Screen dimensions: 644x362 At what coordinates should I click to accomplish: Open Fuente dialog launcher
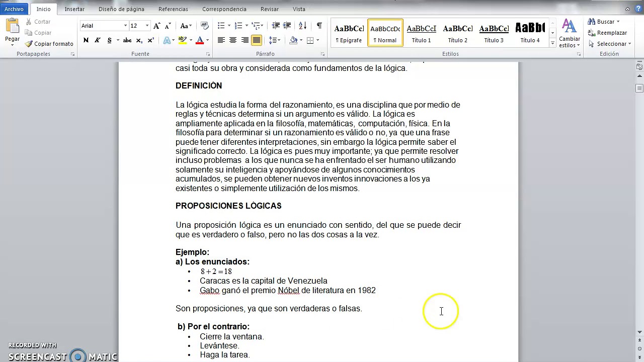click(208, 54)
